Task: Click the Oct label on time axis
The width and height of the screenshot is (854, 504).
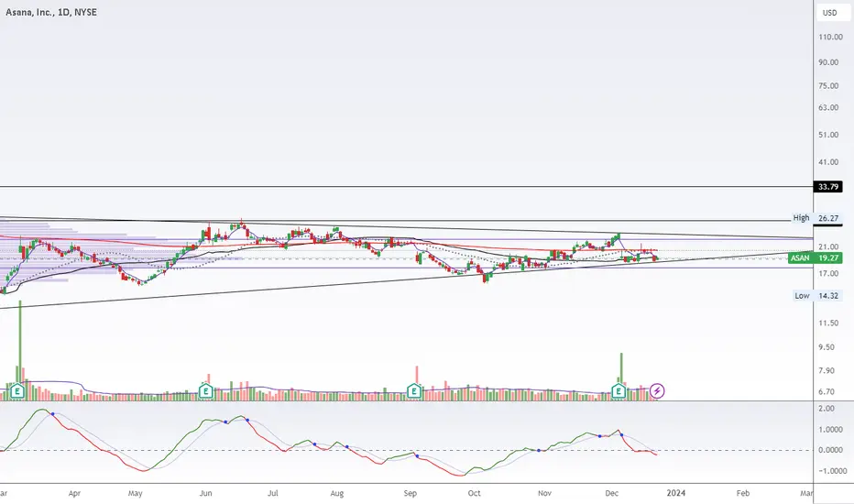Action: click(475, 493)
